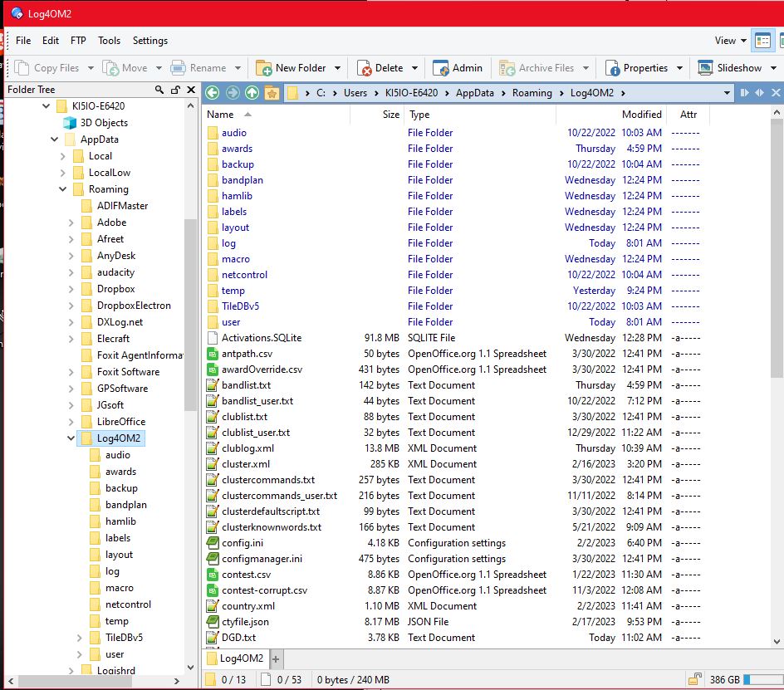This screenshot has height=690, width=784.
Task: Toggle the details view mode icon beside View
Action: point(763,41)
